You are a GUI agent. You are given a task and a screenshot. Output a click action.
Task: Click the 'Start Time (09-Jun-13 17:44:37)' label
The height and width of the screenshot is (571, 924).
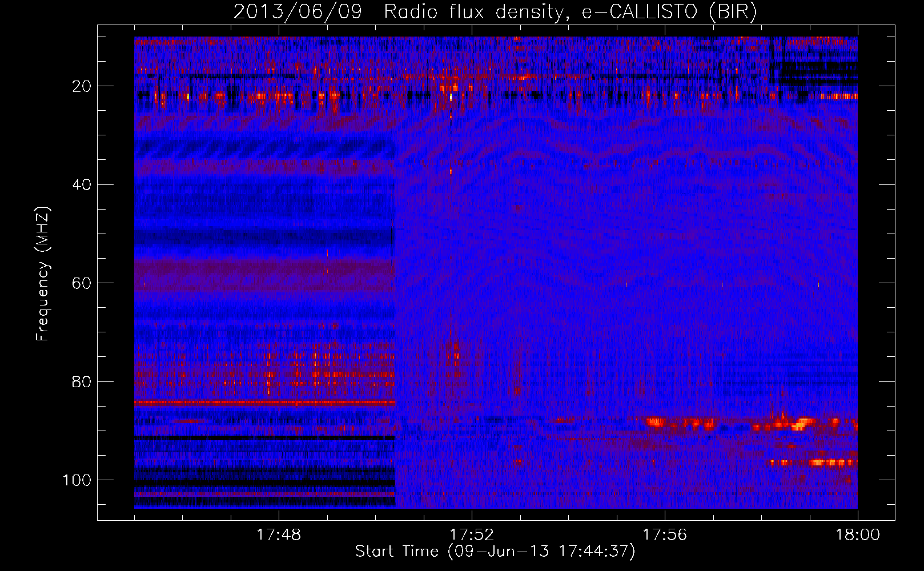[x=495, y=552]
